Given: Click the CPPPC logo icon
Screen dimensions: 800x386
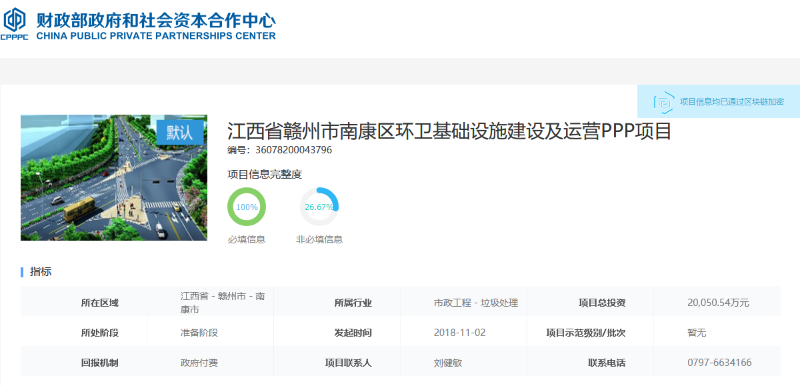Looking at the screenshot, I should (14, 23).
